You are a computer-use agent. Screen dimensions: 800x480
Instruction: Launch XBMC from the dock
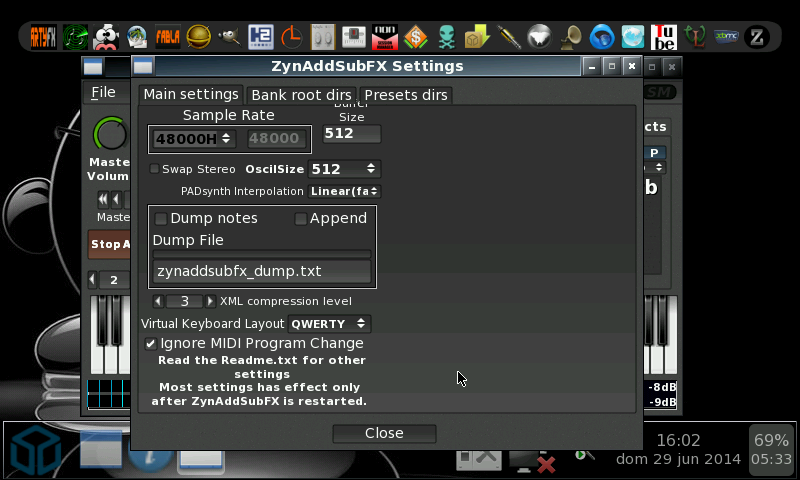[726, 37]
